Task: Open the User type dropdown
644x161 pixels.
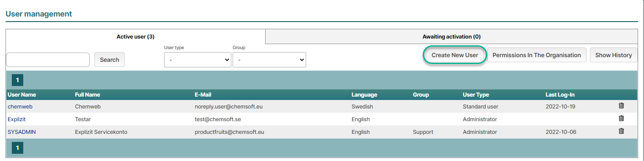Action: (x=197, y=60)
